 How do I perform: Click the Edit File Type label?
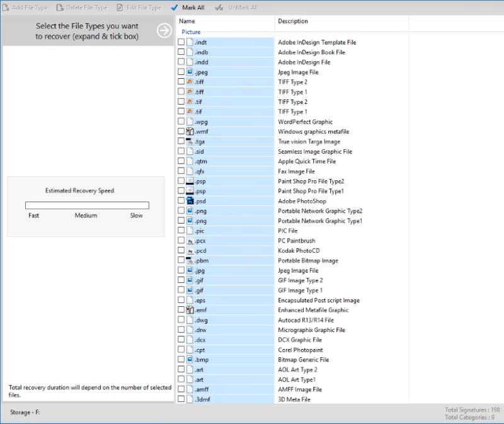(x=144, y=8)
